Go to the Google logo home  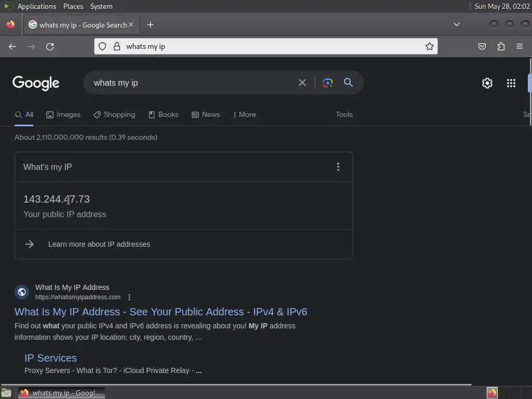coord(36,83)
